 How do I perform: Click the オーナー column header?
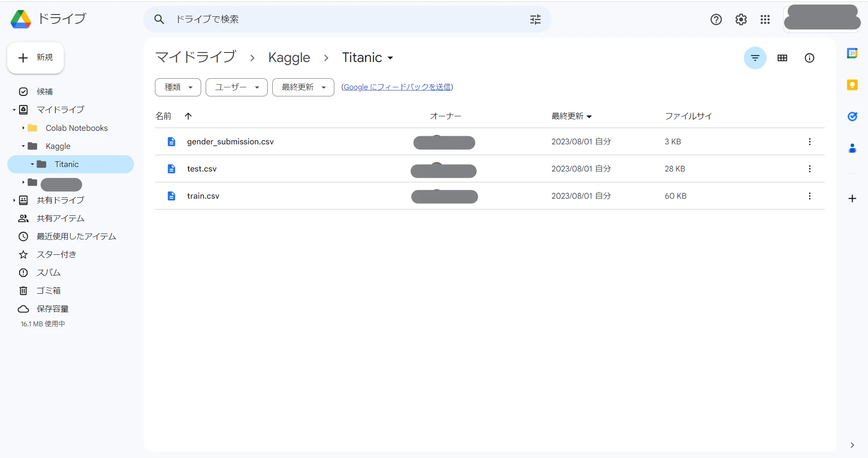[445, 116]
